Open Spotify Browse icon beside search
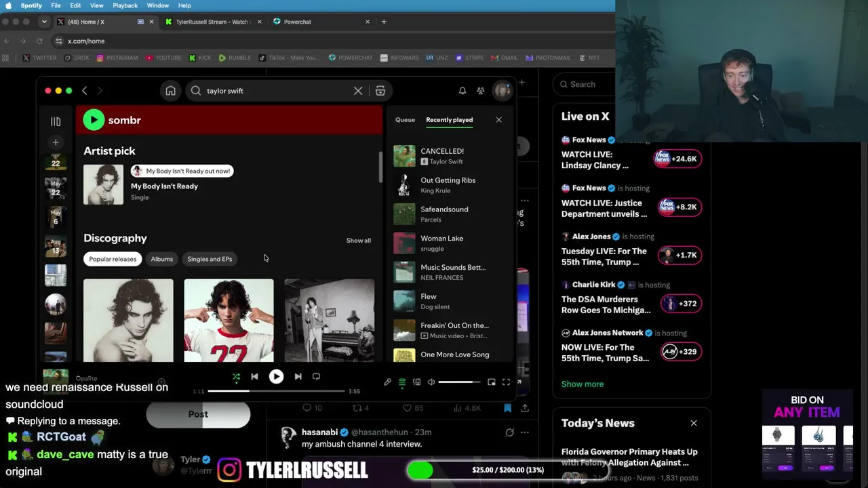868x488 pixels. pos(380,91)
